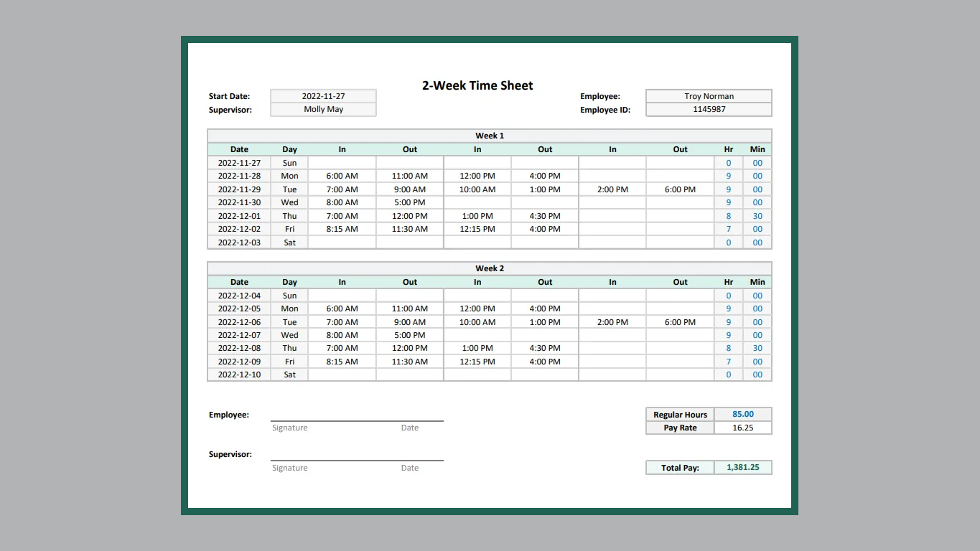980x551 pixels.
Task: Click Week 1 Tuesday third Out cell 6:00 PM
Action: pos(680,189)
